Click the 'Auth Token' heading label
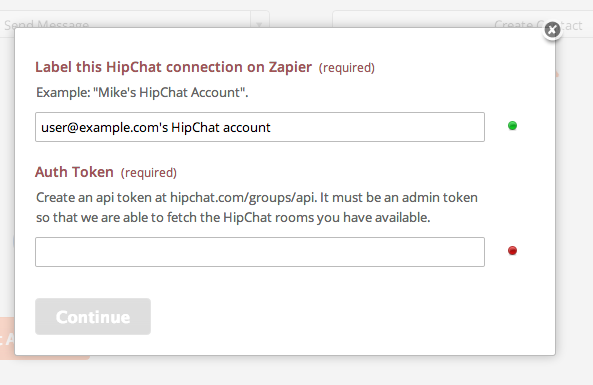The width and height of the screenshot is (593, 385). pyautogui.click(x=75, y=172)
